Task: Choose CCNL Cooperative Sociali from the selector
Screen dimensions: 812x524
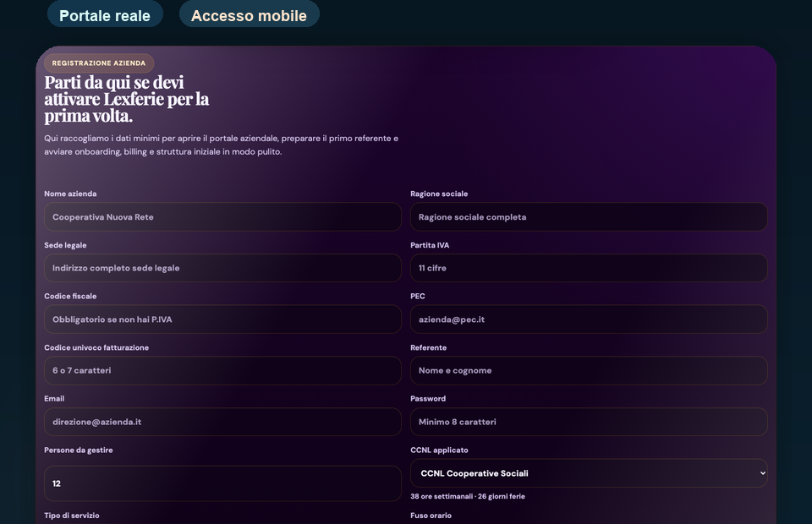Action: (x=588, y=473)
